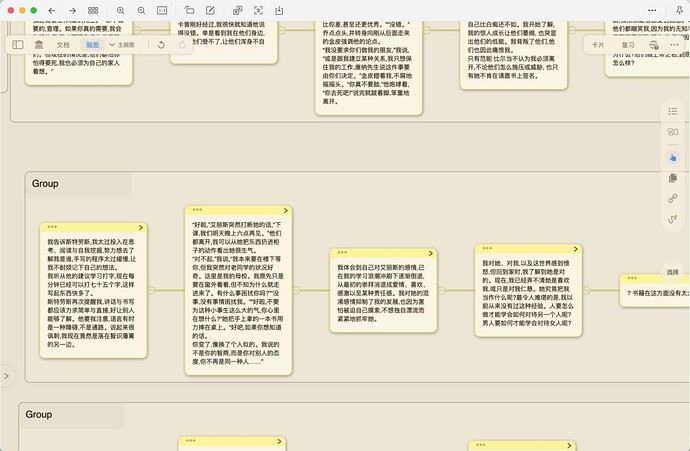Expand chevron on bottom-right partial card header
Image resolution: width=690 pixels, height=451 pixels.
[x=569, y=446]
